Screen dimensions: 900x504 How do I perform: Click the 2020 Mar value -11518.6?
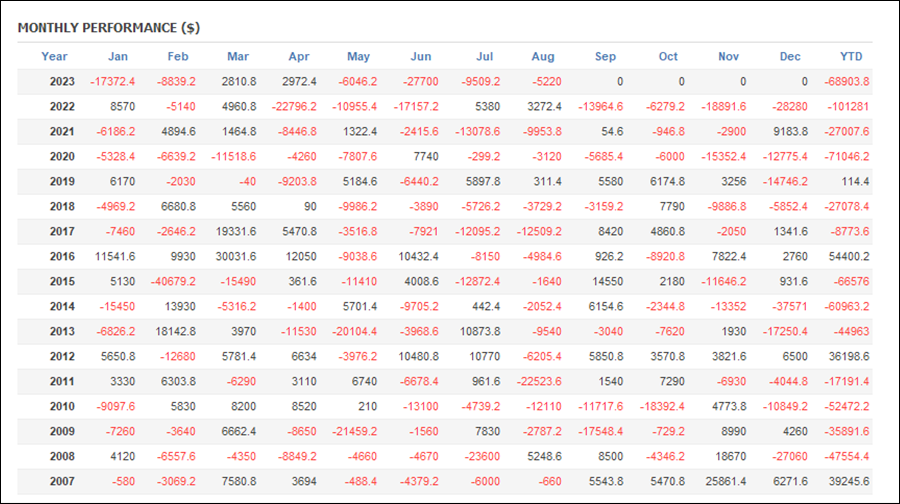click(x=234, y=157)
